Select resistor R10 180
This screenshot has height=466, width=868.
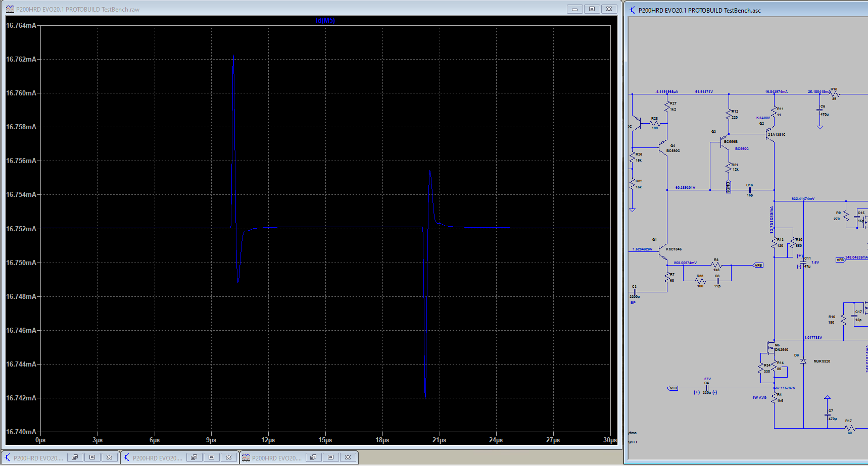click(843, 319)
